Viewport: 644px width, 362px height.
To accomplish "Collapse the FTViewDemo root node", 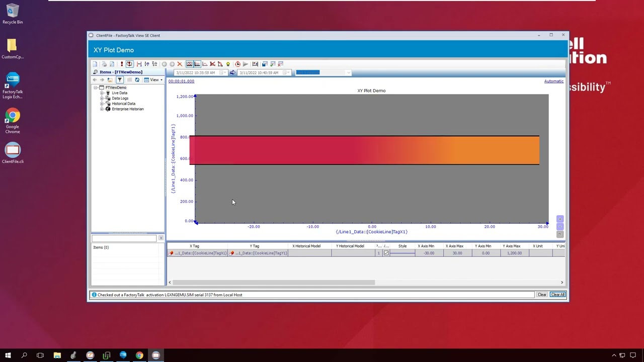I will (95, 87).
